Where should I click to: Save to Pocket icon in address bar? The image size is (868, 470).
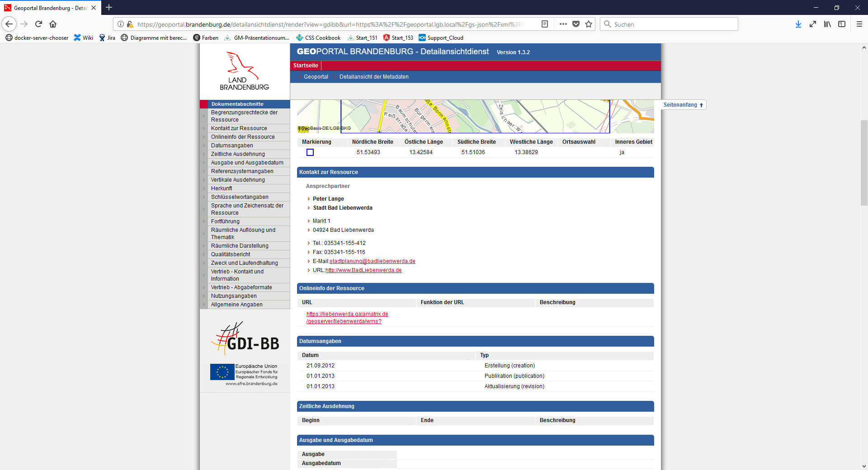click(576, 24)
